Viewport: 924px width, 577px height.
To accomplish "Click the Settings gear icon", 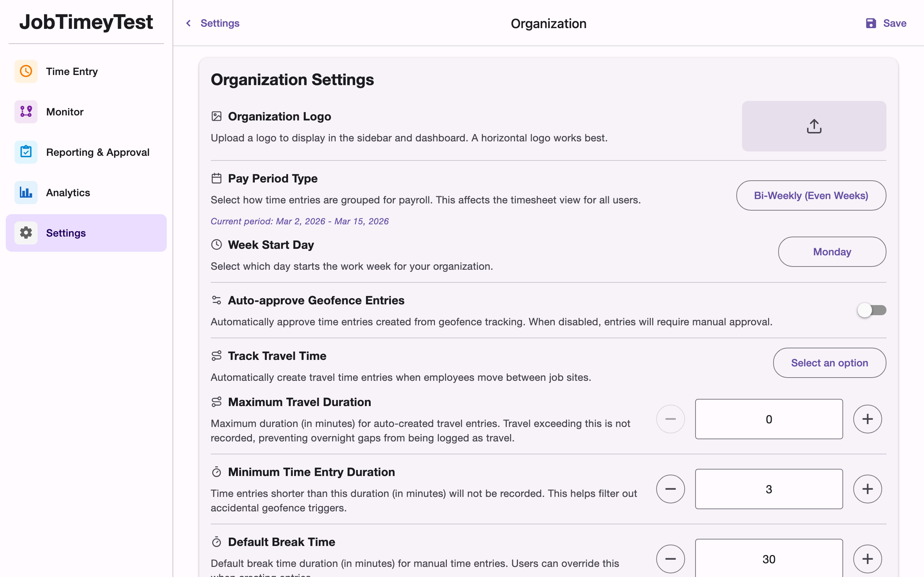I will pos(26,233).
